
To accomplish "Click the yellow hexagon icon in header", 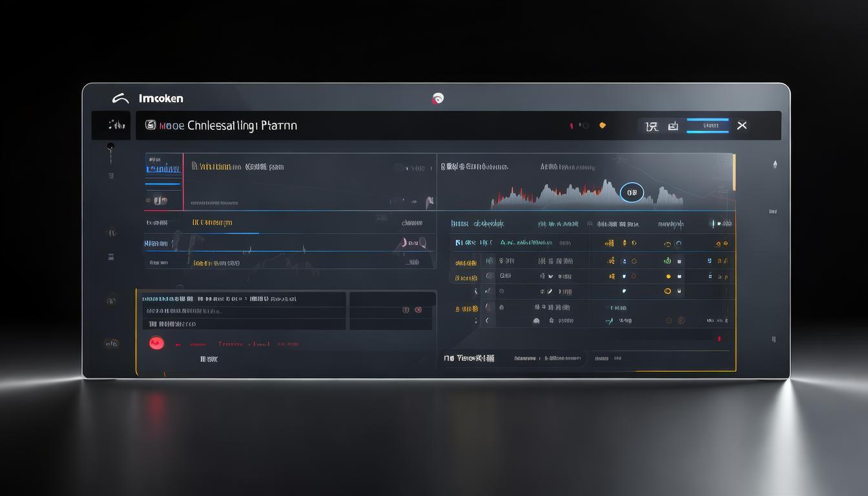I will pos(603,125).
